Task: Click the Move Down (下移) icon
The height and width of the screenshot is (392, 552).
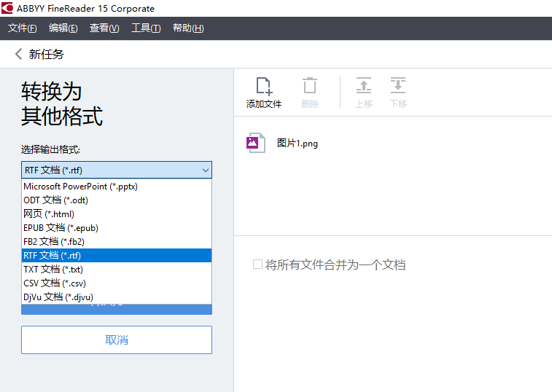Action: [x=398, y=85]
